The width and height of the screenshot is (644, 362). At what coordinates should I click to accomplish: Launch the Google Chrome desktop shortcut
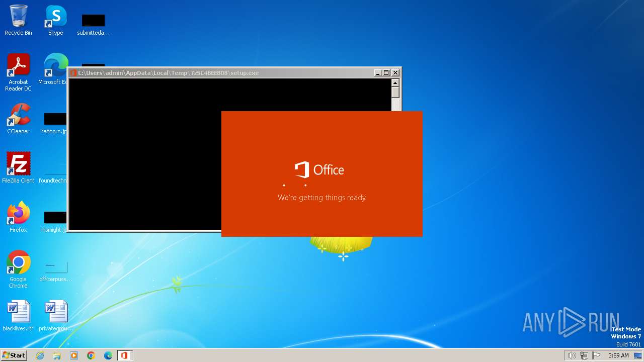[18, 269]
